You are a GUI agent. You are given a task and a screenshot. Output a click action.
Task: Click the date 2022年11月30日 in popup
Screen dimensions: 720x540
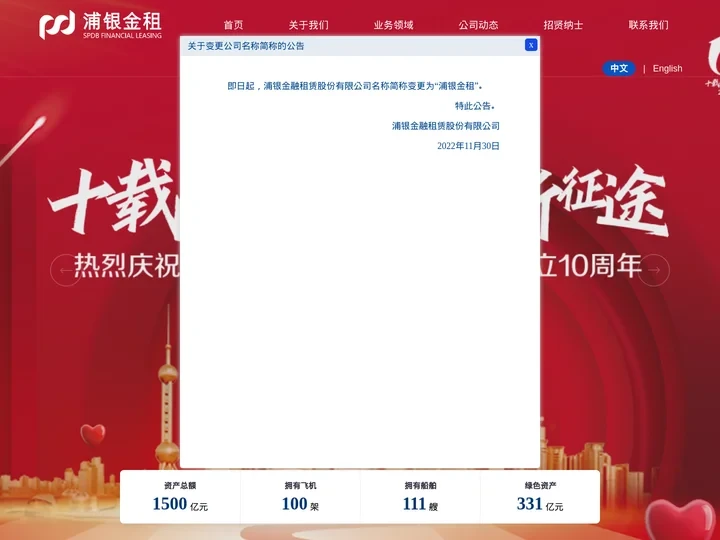(468, 146)
